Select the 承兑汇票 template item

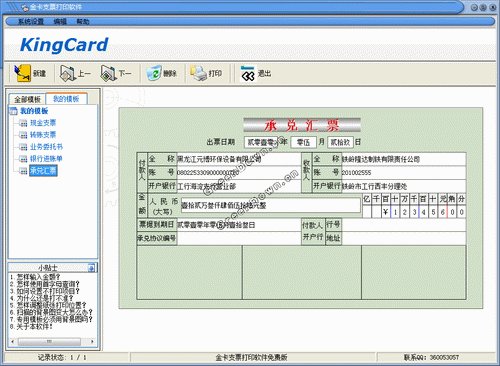[43, 171]
